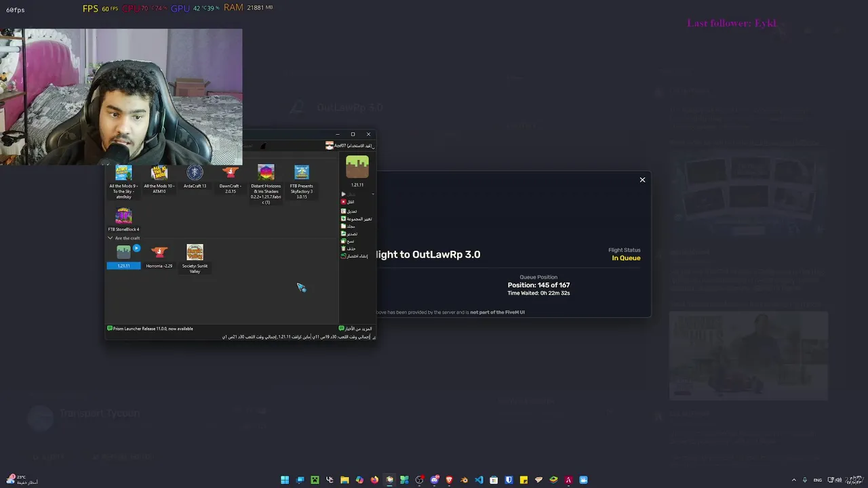Click the Copy (نسخ) instance action
Screen dimensions: 868x488
click(347, 241)
